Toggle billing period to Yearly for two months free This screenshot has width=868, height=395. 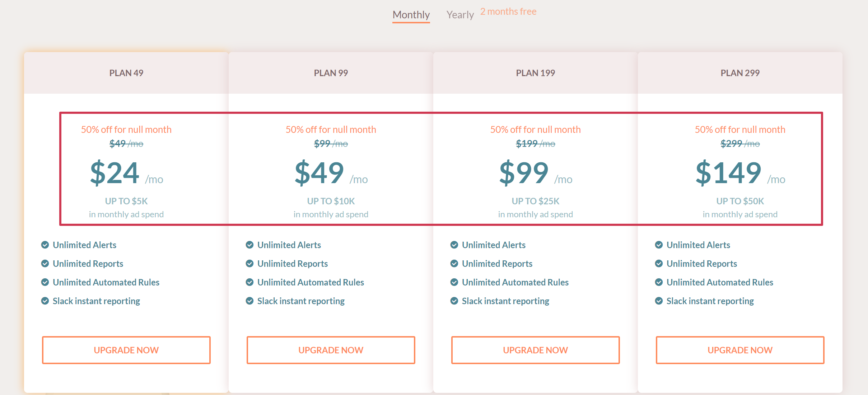pyautogui.click(x=460, y=14)
